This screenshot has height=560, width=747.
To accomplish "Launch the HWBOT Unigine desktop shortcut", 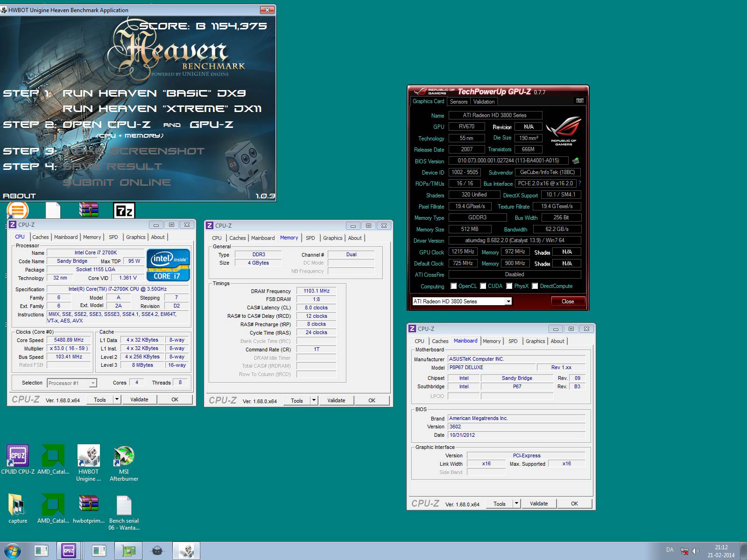I will tap(89, 463).
